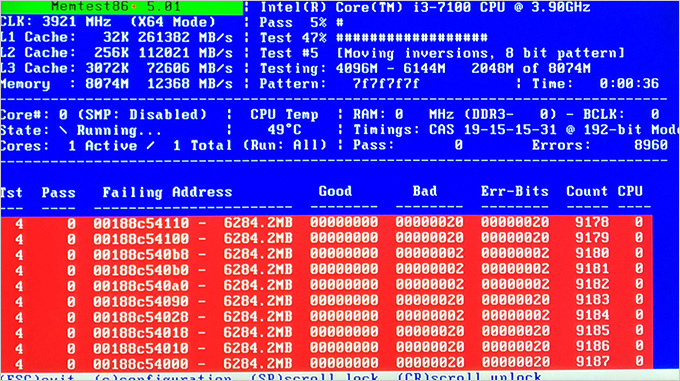
Task: Select the Intel Core i3-7100 CPU name line
Action: coord(425,7)
